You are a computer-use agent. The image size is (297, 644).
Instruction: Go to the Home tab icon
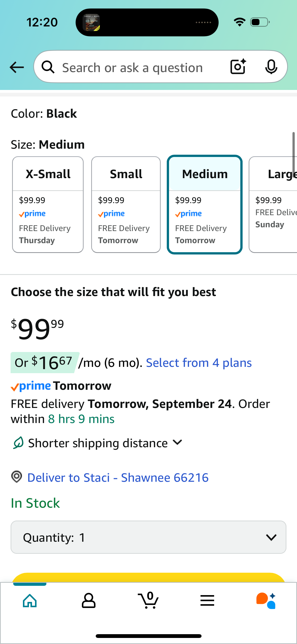(x=30, y=601)
